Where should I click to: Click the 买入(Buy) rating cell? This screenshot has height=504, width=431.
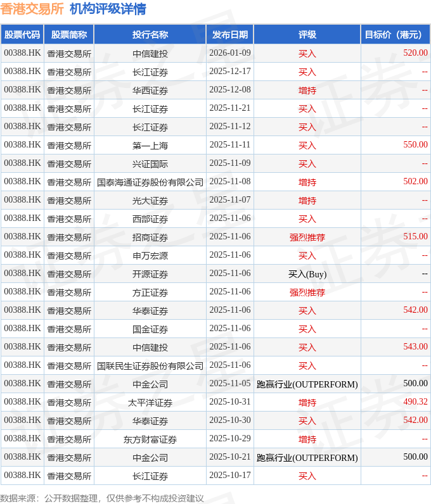pyautogui.click(x=307, y=274)
